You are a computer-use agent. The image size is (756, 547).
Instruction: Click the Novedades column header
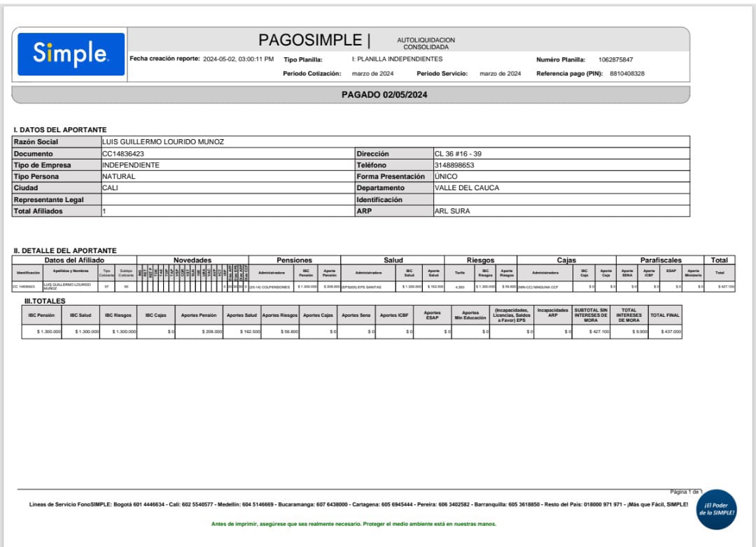point(192,260)
